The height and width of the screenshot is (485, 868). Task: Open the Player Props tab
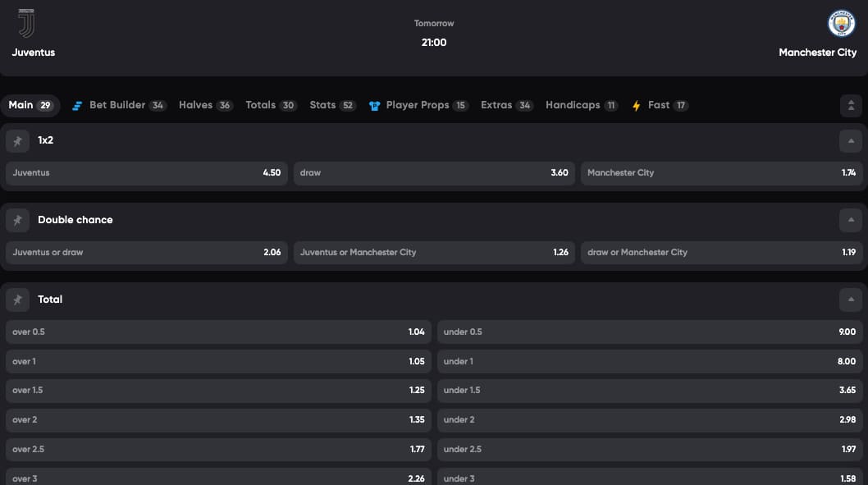[x=418, y=105]
